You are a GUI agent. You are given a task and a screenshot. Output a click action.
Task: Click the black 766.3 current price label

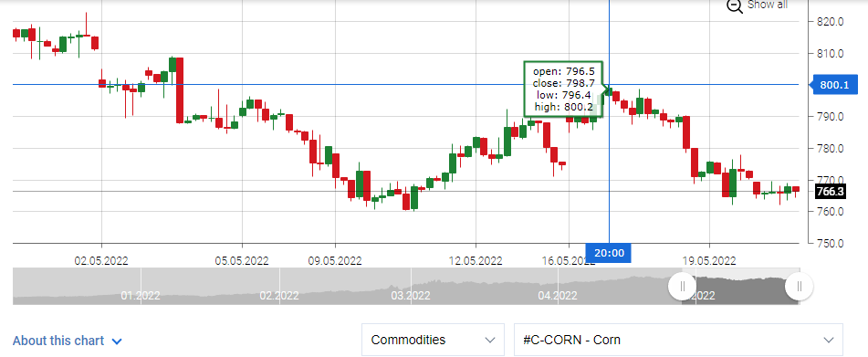[830, 192]
